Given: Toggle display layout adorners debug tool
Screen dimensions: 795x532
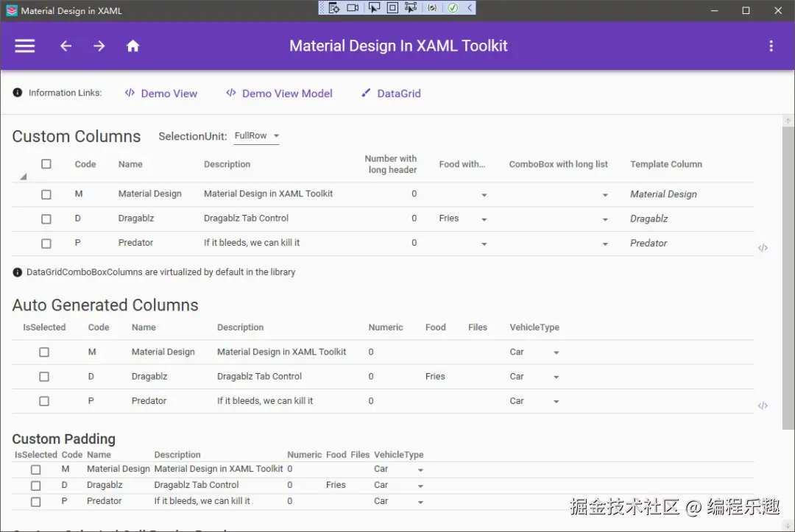Looking at the screenshot, I should pyautogui.click(x=392, y=7).
